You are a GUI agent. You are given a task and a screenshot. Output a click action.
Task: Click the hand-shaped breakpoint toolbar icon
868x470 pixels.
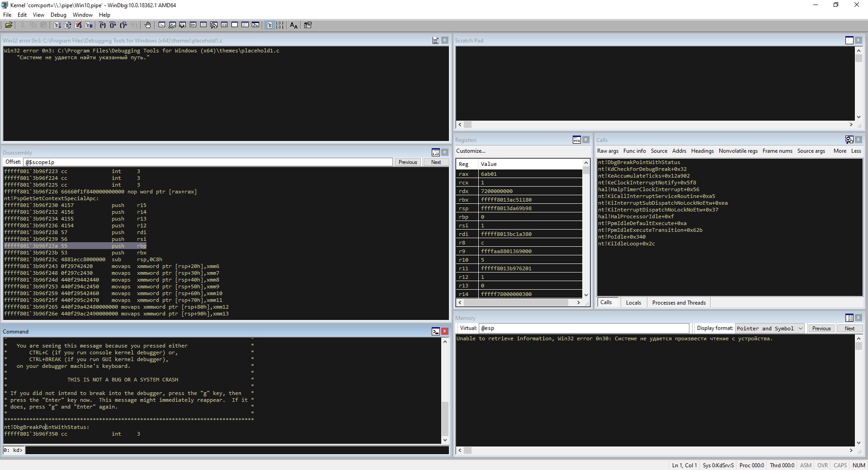pos(147,25)
